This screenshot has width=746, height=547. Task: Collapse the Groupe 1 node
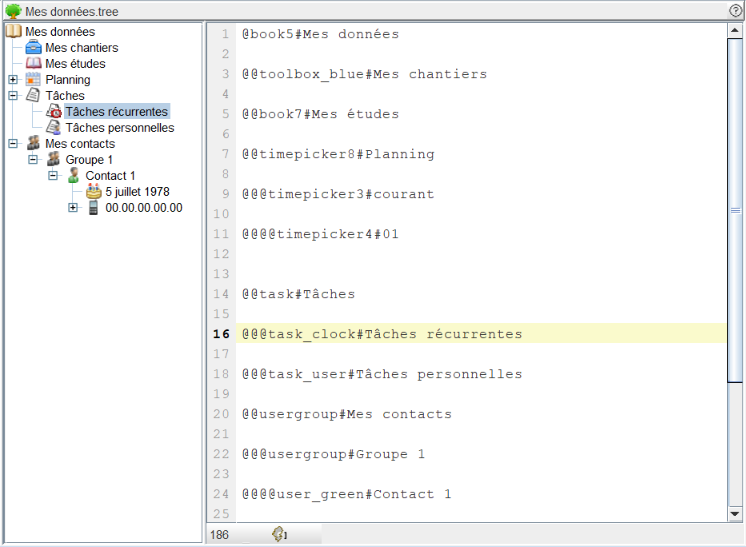(x=33, y=159)
